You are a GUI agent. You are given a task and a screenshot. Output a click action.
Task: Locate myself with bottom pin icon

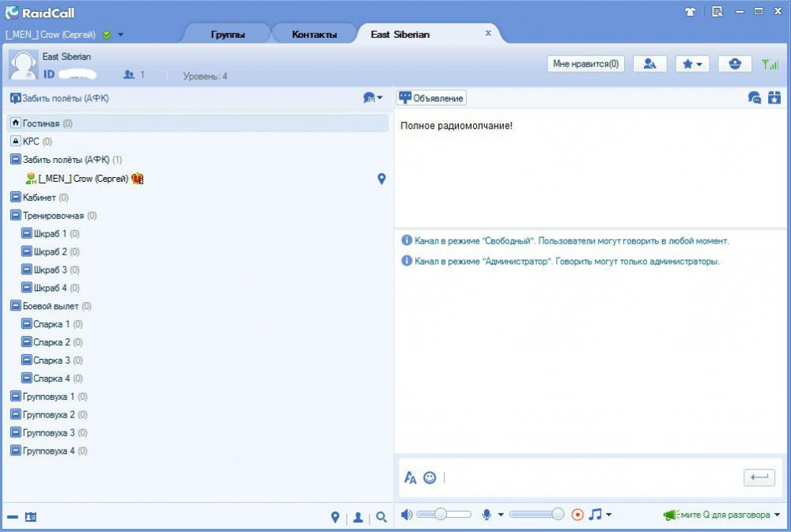335,517
